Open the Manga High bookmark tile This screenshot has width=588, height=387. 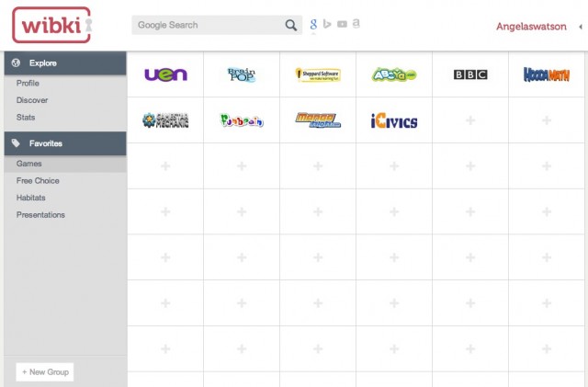318,120
